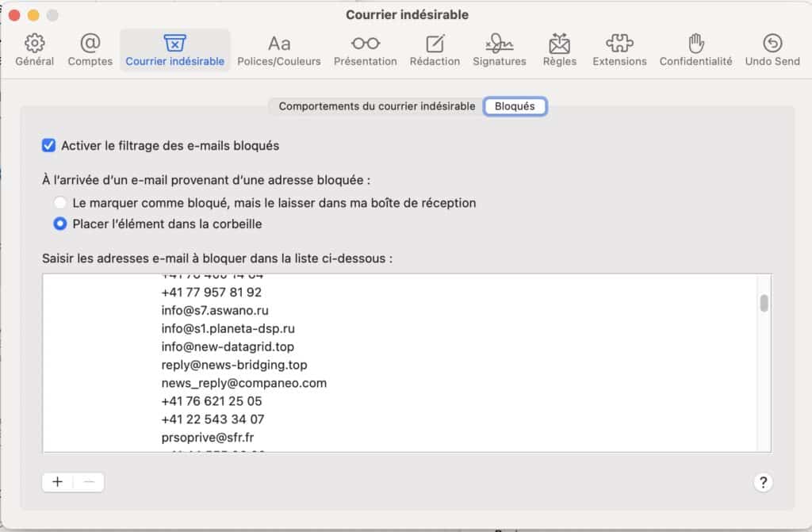Select the Polices/Couleurs toolbar icon

tap(278, 50)
